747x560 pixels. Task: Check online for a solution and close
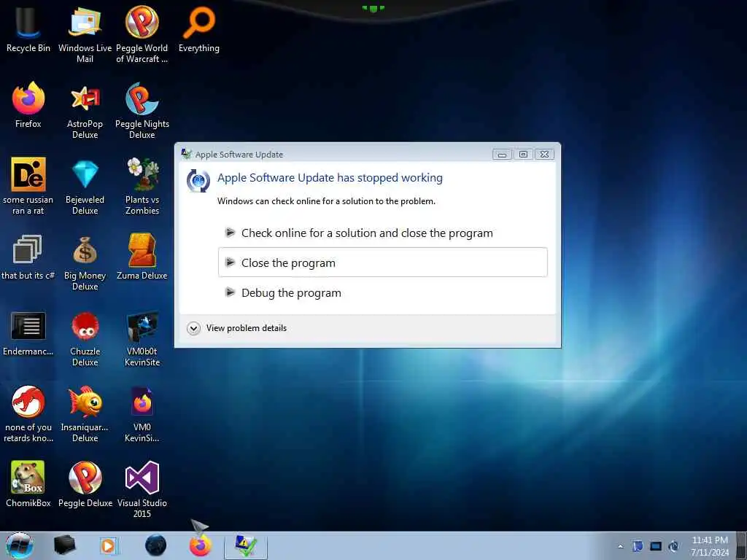[x=382, y=233]
